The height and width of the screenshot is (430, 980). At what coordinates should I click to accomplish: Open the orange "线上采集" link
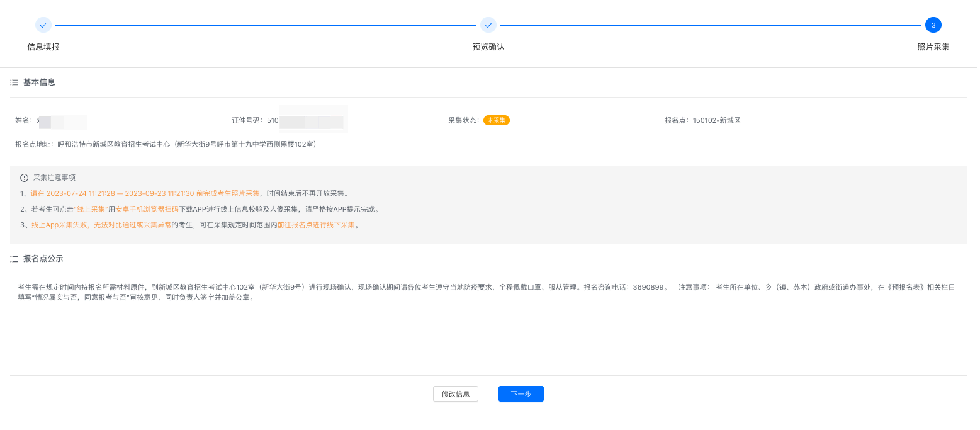[x=91, y=209]
